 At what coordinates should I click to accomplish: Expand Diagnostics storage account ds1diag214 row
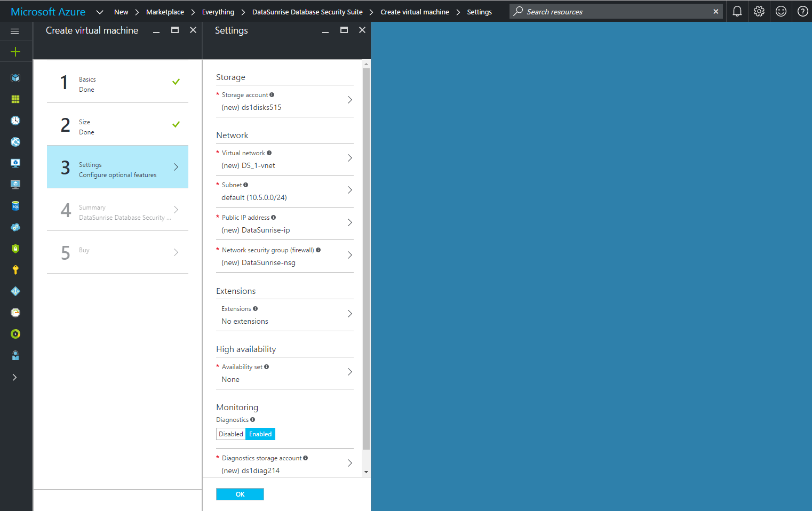click(x=285, y=463)
